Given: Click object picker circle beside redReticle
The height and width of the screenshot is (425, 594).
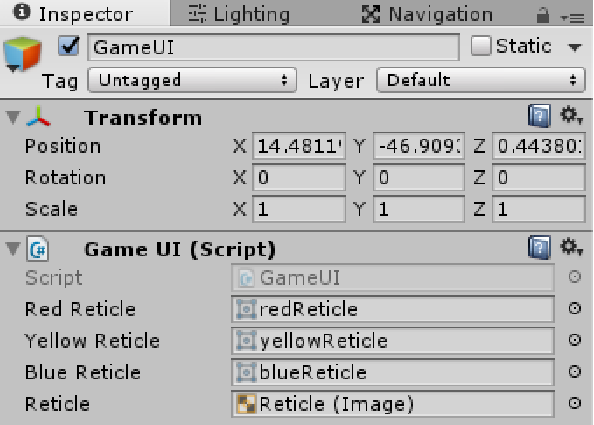Looking at the screenshot, I should pyautogui.click(x=575, y=308).
